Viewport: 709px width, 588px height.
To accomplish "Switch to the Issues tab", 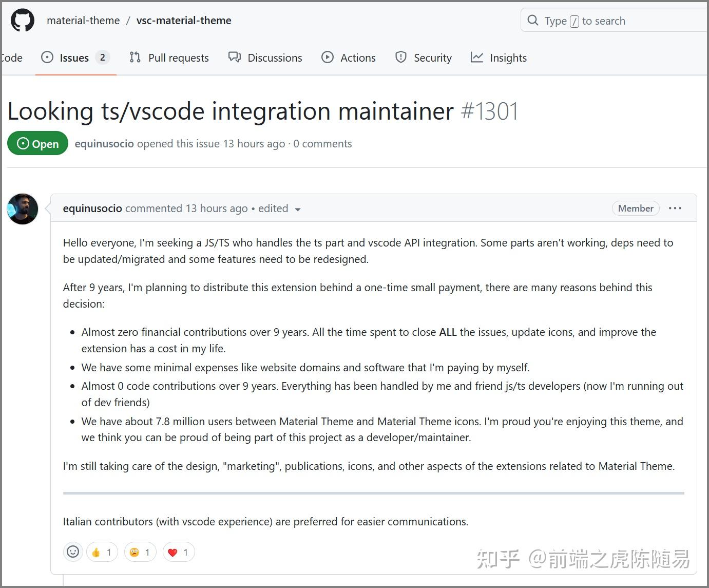I will click(x=73, y=58).
